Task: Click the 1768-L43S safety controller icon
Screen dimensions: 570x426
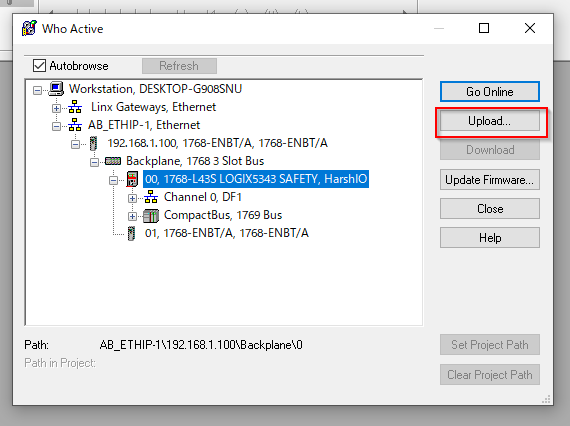Action: click(132, 179)
